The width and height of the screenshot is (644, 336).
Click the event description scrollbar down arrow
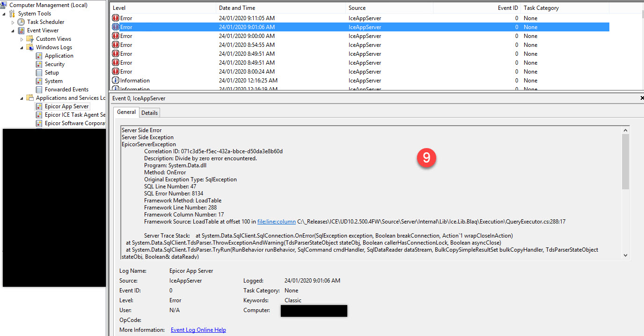626,255
